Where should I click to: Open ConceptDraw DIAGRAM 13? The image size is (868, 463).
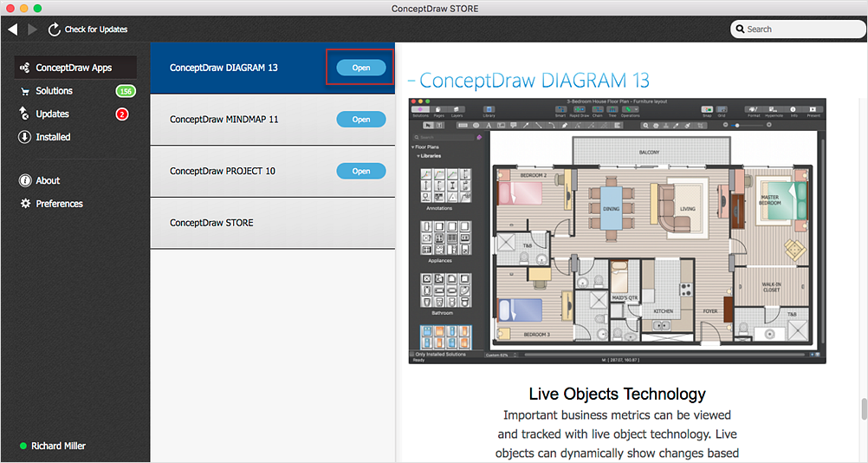361,68
